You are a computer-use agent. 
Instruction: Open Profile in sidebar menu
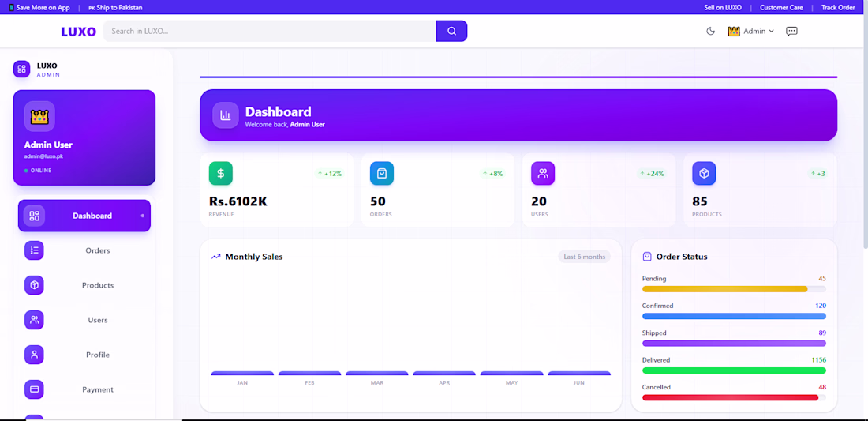[x=84, y=355]
